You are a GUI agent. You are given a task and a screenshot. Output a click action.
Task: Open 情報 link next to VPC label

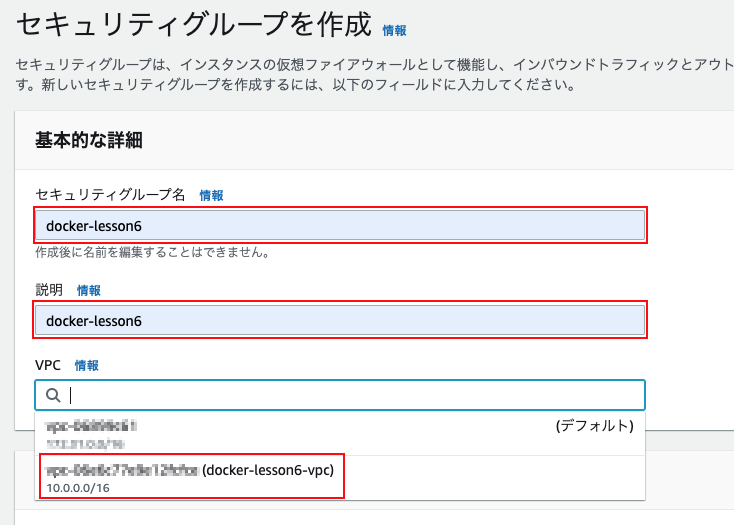[x=87, y=365]
